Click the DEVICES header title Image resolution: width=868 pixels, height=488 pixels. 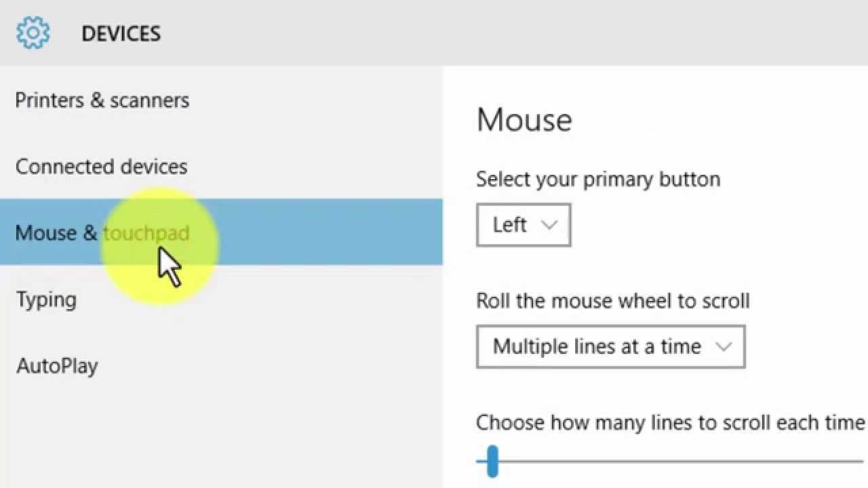[x=121, y=34]
